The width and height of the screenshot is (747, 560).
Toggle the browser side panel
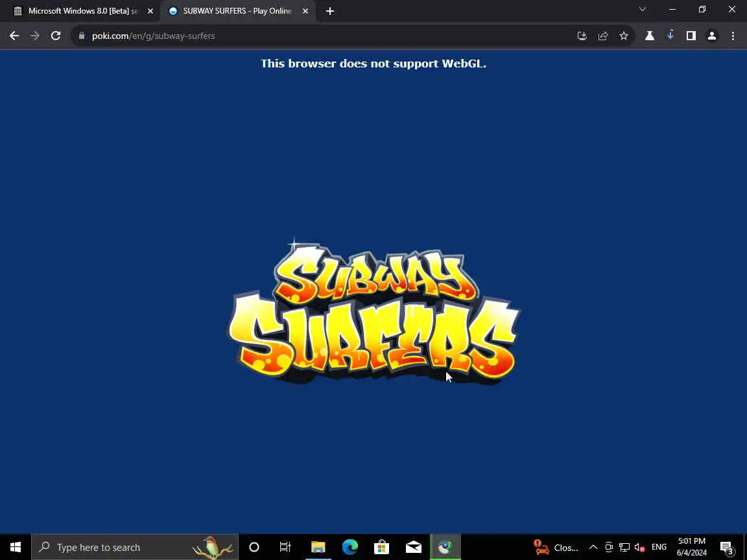click(x=691, y=36)
